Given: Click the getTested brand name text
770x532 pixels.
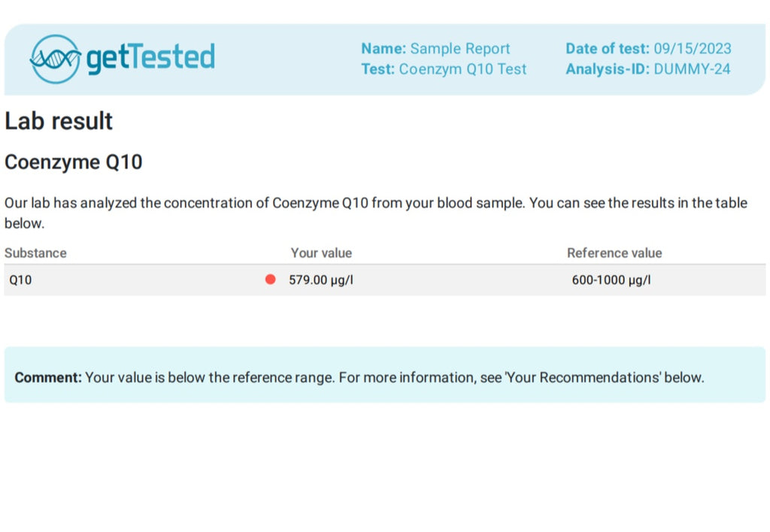Looking at the screenshot, I should click(150, 59).
